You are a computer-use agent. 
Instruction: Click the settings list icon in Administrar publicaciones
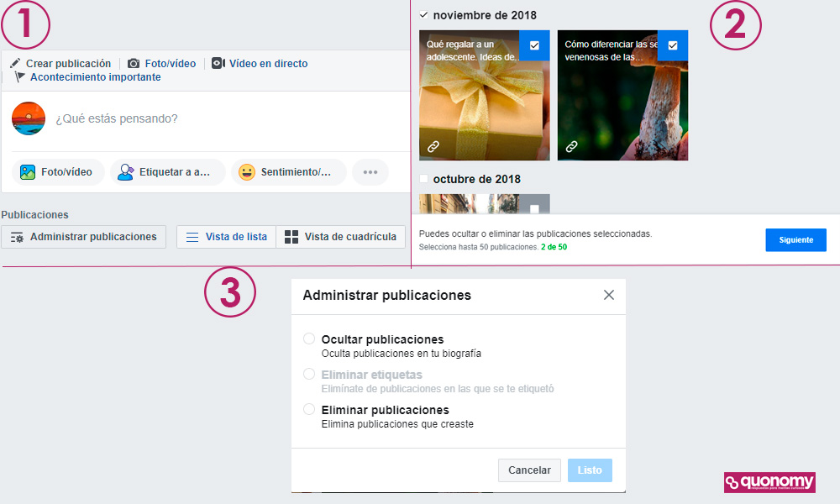(17, 237)
